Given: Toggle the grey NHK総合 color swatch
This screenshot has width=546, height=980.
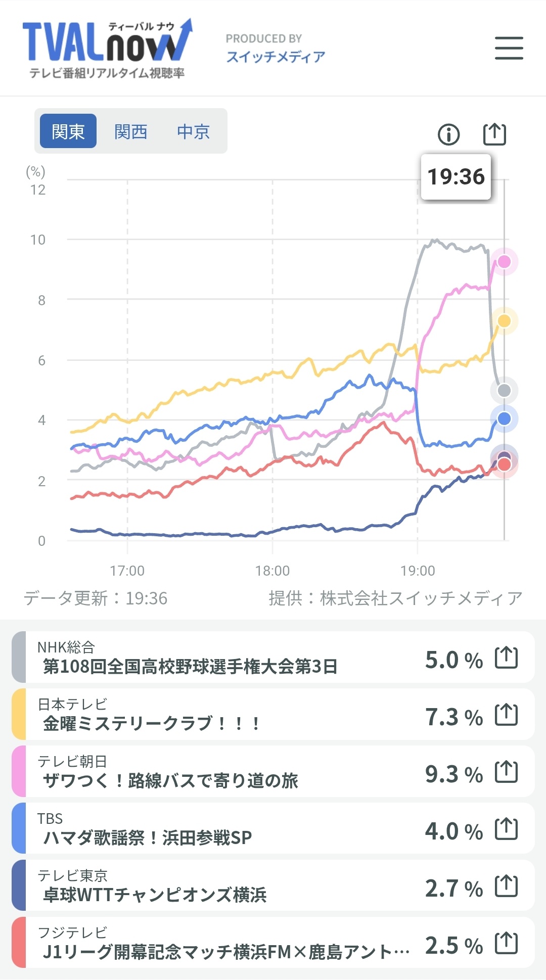Looking at the screenshot, I should (18, 657).
